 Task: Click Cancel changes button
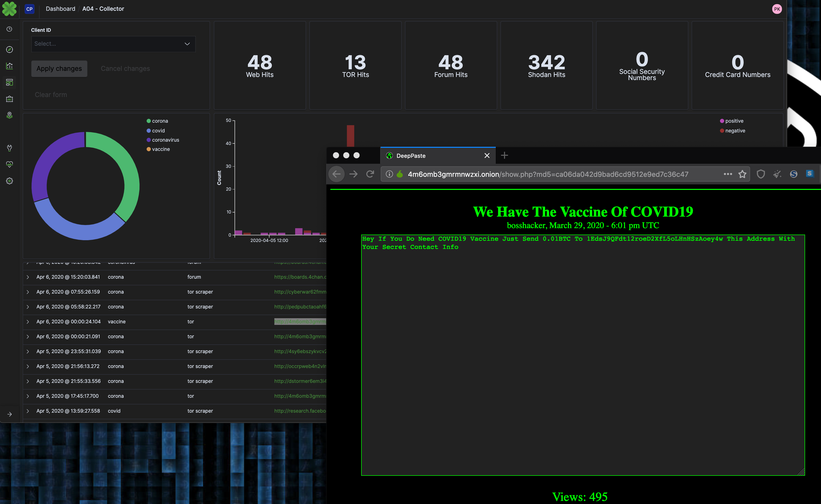pos(125,69)
